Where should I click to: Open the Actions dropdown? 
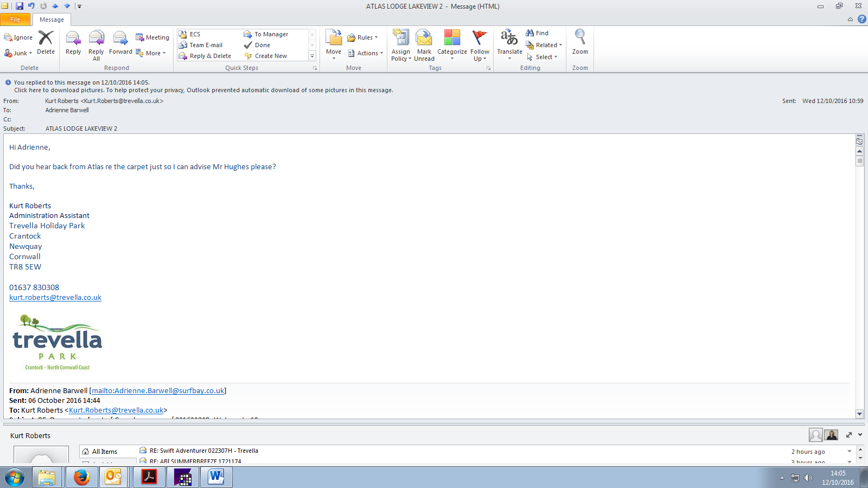pos(366,53)
